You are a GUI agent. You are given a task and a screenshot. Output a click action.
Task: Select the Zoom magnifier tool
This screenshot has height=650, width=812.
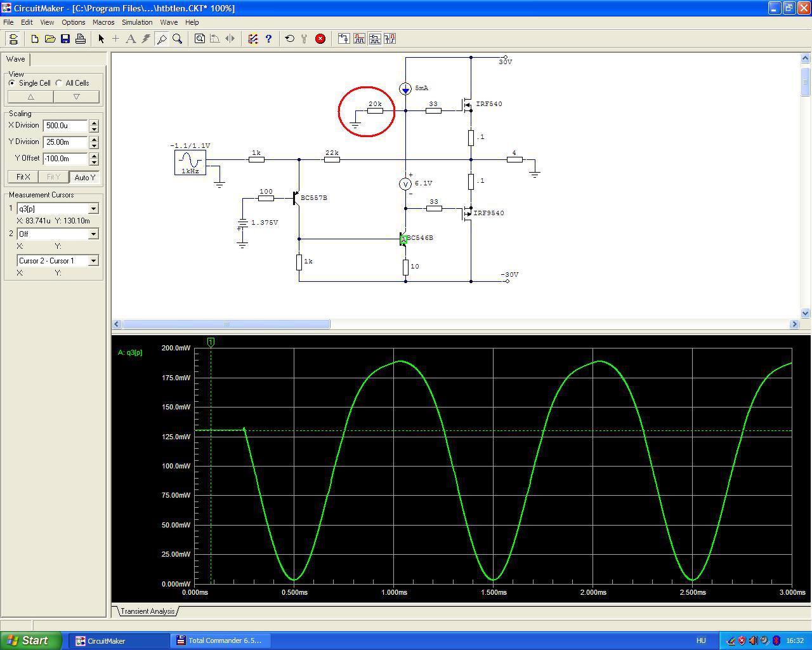178,39
